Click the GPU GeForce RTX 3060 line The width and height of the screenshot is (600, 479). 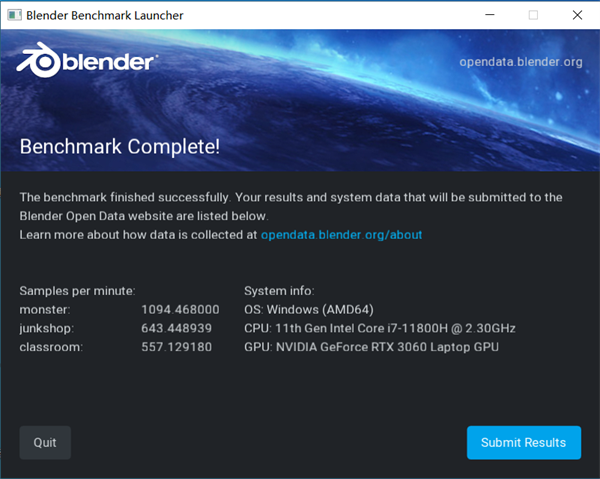(371, 347)
